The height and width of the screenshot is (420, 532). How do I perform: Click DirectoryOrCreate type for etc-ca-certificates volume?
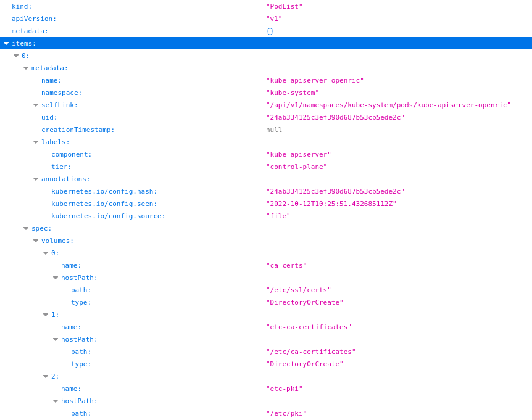click(304, 364)
